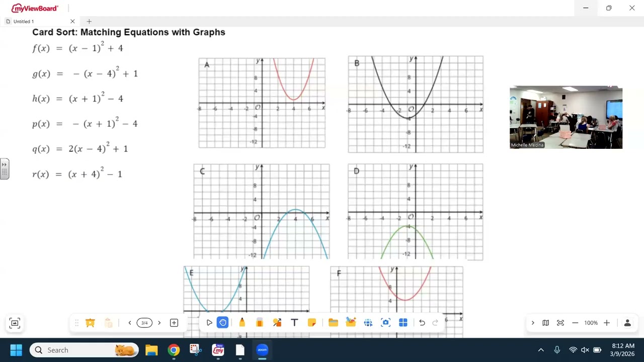This screenshot has height=362, width=644.
Task: Add a new page to the board
Action: [174, 323]
